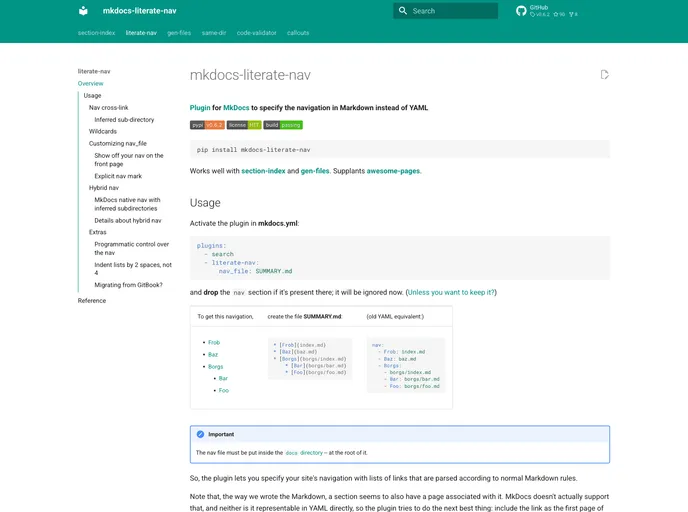Click the old YAML equivalent nav block
This screenshot has height=512, width=688.
click(406, 365)
